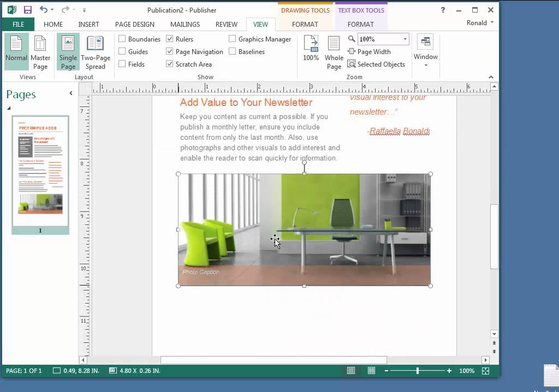Collapse the ribbon with the caret arrow
The height and width of the screenshot is (392, 559).
click(491, 77)
